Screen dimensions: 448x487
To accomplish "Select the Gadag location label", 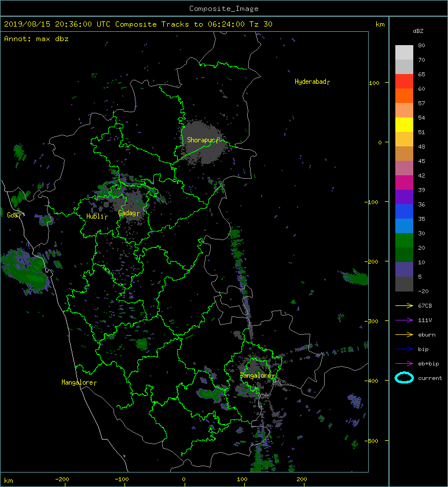I will [x=128, y=213].
